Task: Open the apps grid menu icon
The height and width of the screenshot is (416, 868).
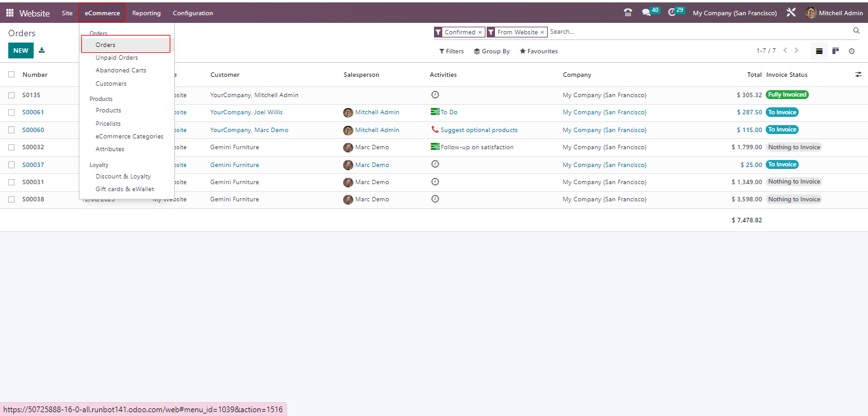Action: (10, 13)
